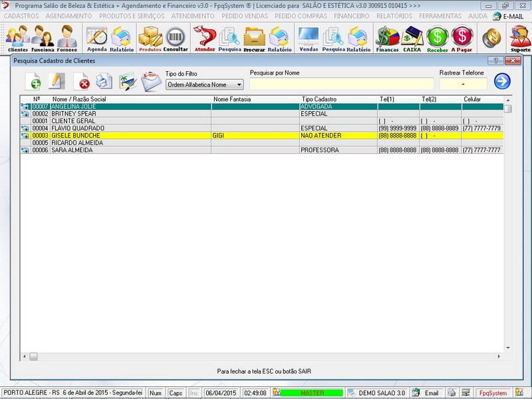Click the Pesquisar por Nome field
Screen dimensions: 532x399
[341, 84]
